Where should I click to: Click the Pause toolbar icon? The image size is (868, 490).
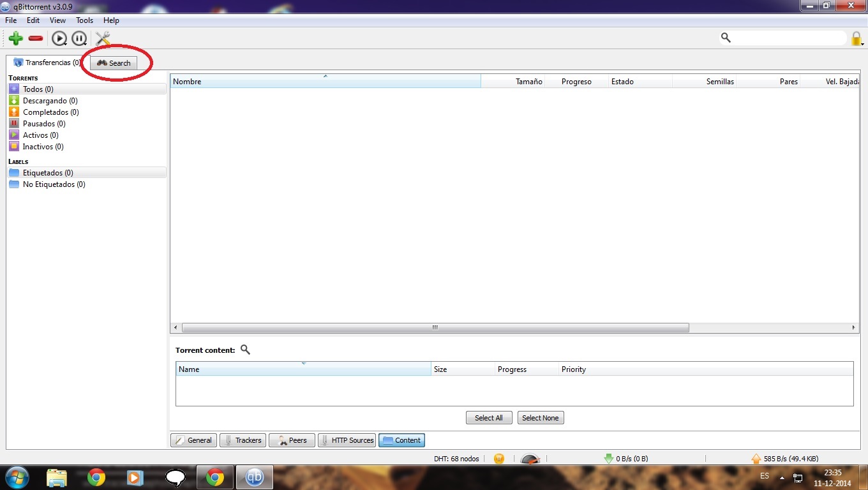[79, 39]
